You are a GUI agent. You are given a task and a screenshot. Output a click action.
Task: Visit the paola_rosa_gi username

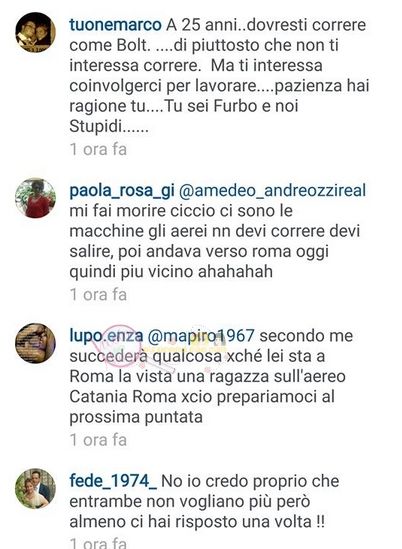coord(122,191)
